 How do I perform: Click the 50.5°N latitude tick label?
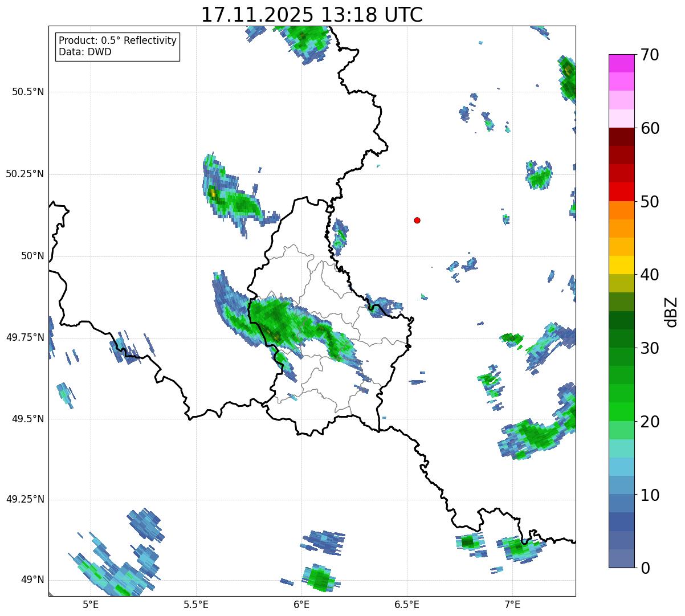[28, 92]
